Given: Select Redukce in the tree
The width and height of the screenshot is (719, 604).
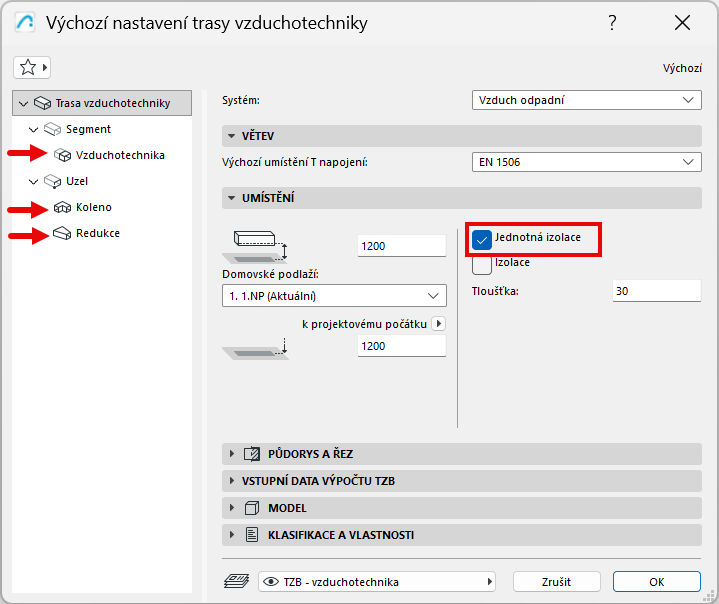Looking at the screenshot, I should pos(98,233).
